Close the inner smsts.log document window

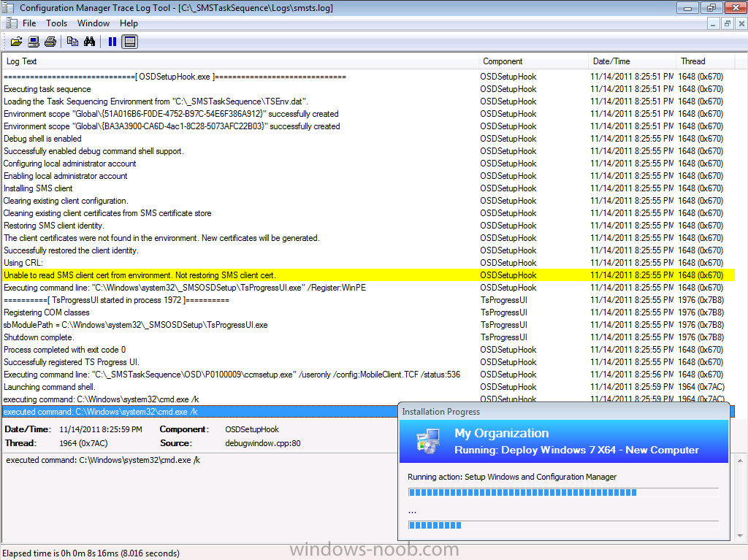tap(741, 23)
